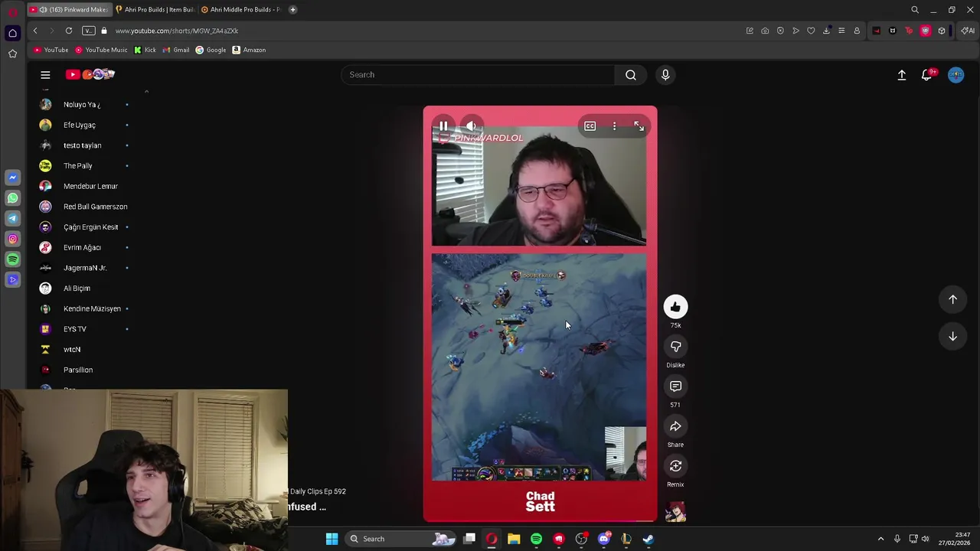Open Opera AI assistant button
The height and width of the screenshot is (551, 980).
click(x=968, y=31)
